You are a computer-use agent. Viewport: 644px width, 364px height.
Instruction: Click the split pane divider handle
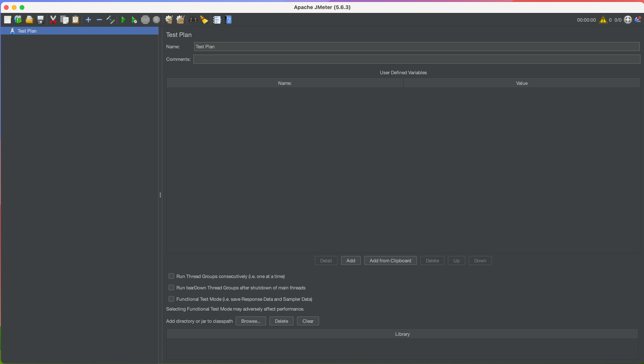(160, 195)
